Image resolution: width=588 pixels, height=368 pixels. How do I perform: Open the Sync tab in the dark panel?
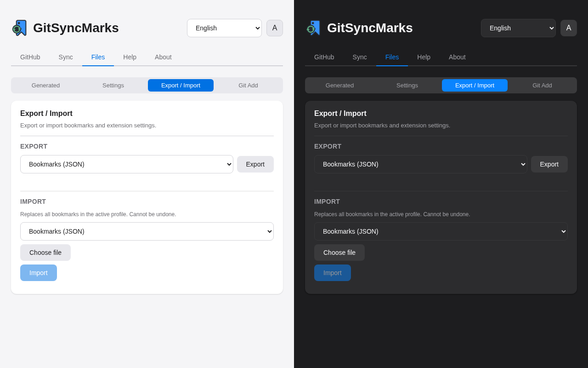click(x=360, y=57)
